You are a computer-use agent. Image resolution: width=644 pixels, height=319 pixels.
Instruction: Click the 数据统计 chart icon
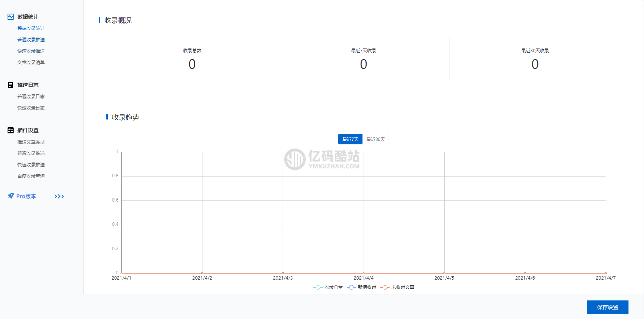(11, 17)
